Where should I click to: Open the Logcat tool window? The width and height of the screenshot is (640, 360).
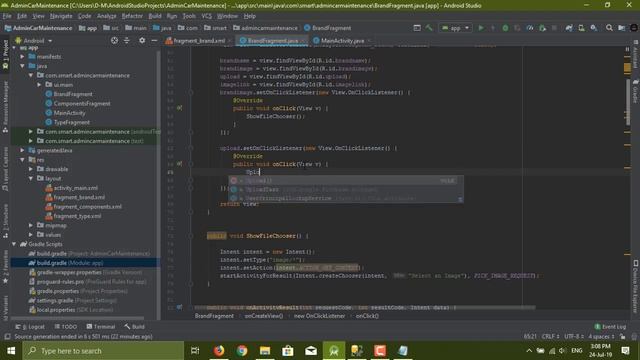(x=30, y=327)
